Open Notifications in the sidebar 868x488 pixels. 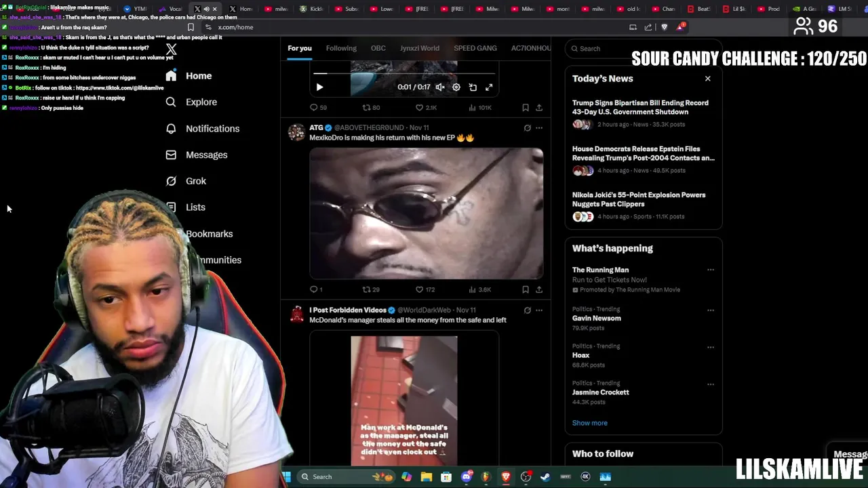coord(203,129)
